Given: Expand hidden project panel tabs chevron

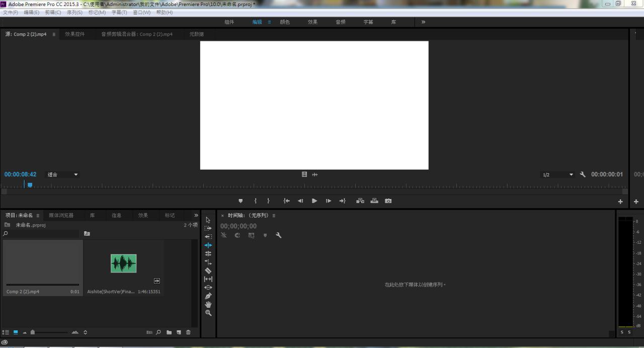Looking at the screenshot, I should pos(196,216).
